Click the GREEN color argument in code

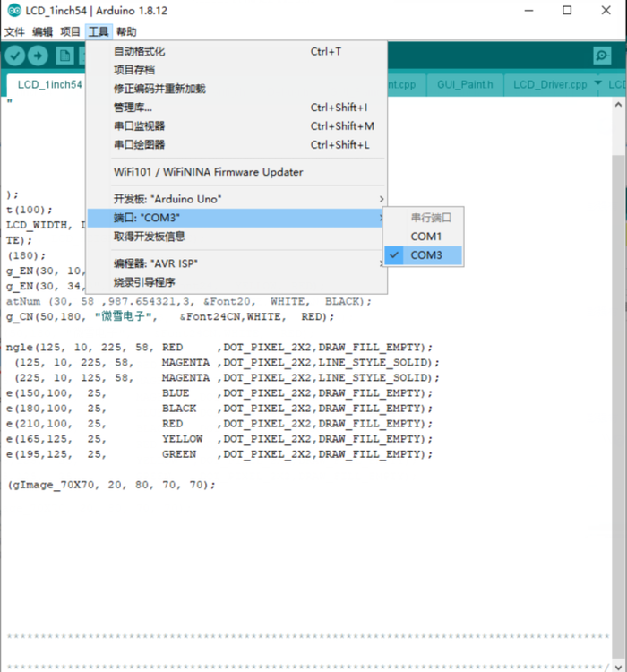(x=179, y=454)
